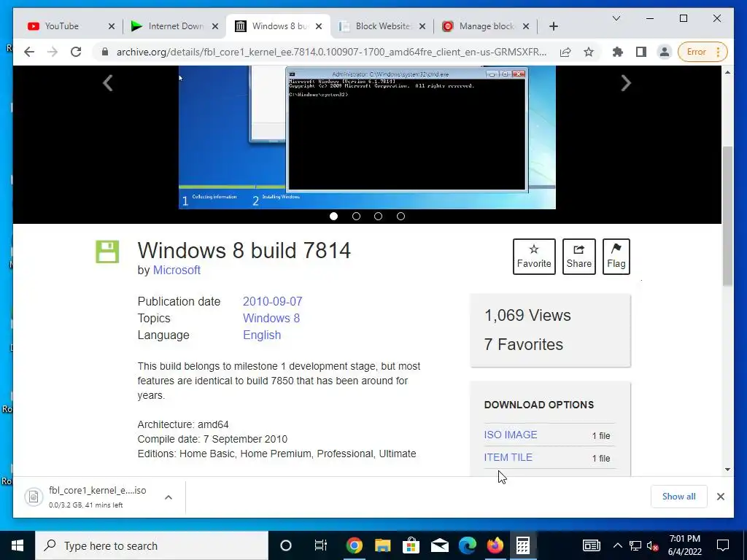Screen dimensions: 747x560
Task: Click the Share button on the item
Action: click(x=578, y=257)
